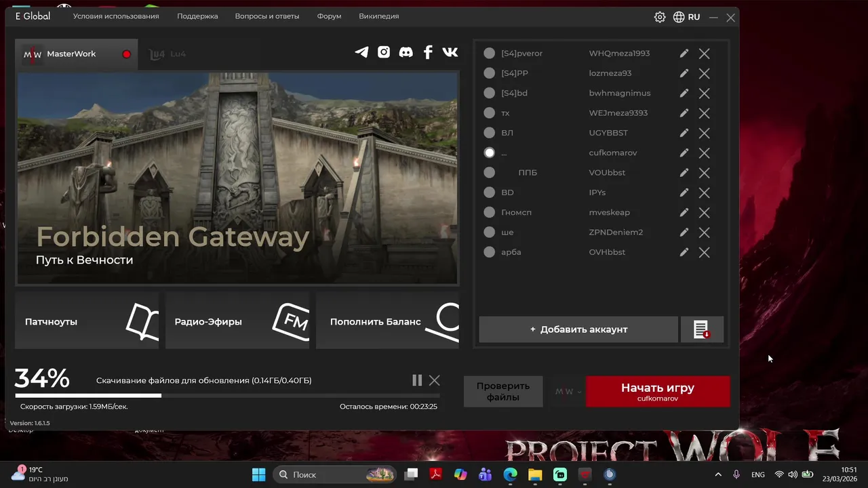The height and width of the screenshot is (488, 868).
Task: Click the ше account row label
Action: click(507, 232)
